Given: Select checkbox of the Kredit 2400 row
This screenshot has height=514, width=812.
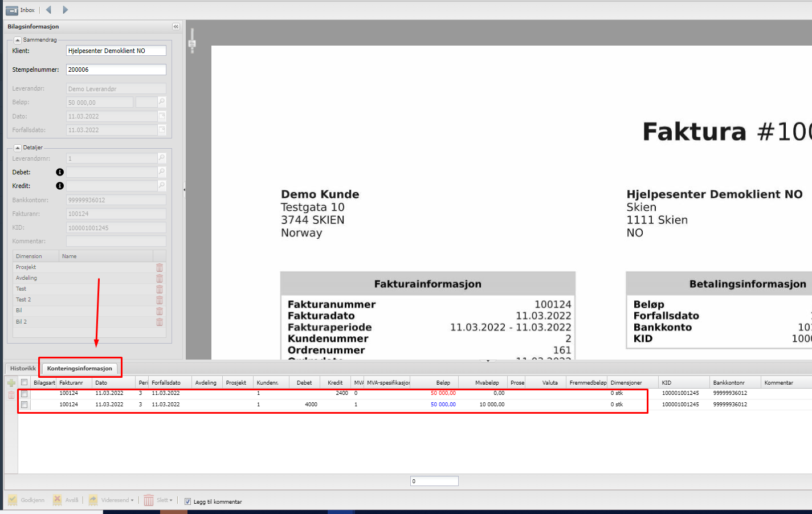Looking at the screenshot, I should tap(25, 394).
